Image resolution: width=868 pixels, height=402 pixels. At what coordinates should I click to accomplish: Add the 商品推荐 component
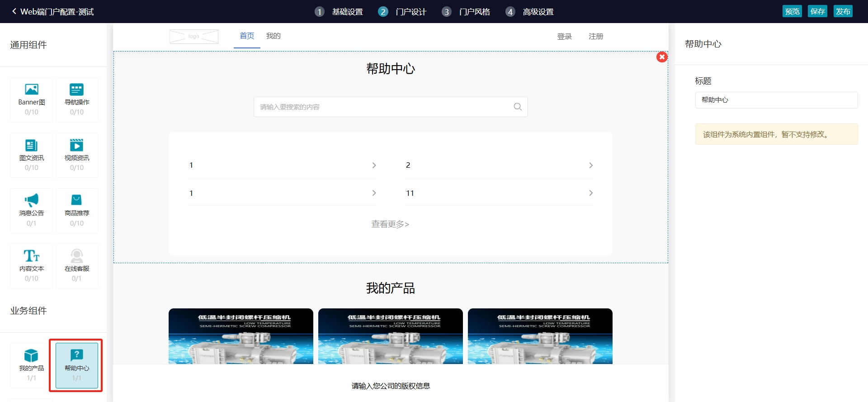point(77,211)
